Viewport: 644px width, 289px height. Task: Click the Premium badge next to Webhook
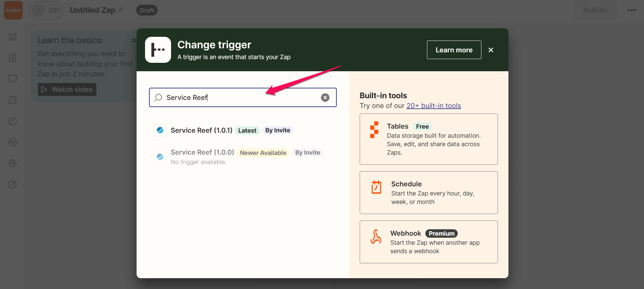(442, 233)
